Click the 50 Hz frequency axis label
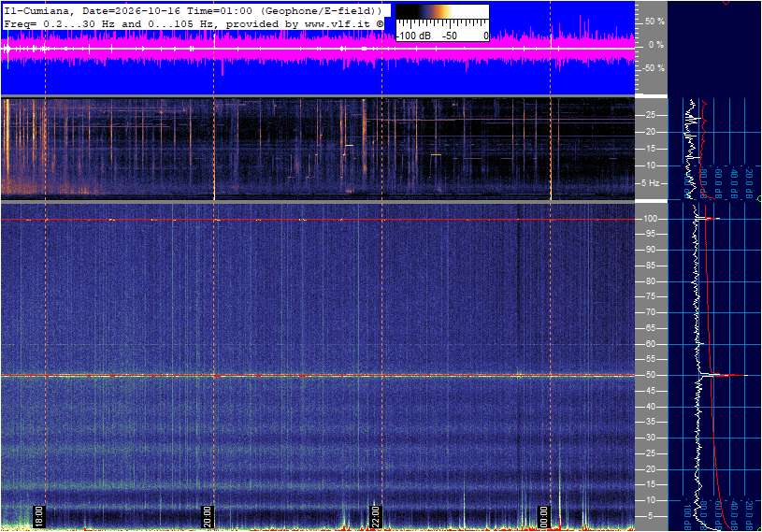 [x=650, y=375]
